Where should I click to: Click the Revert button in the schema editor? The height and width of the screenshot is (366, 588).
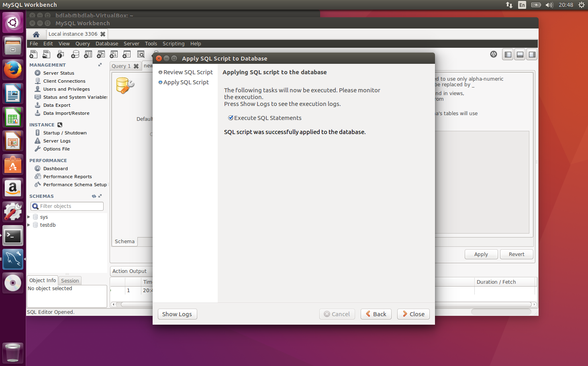[517, 254]
